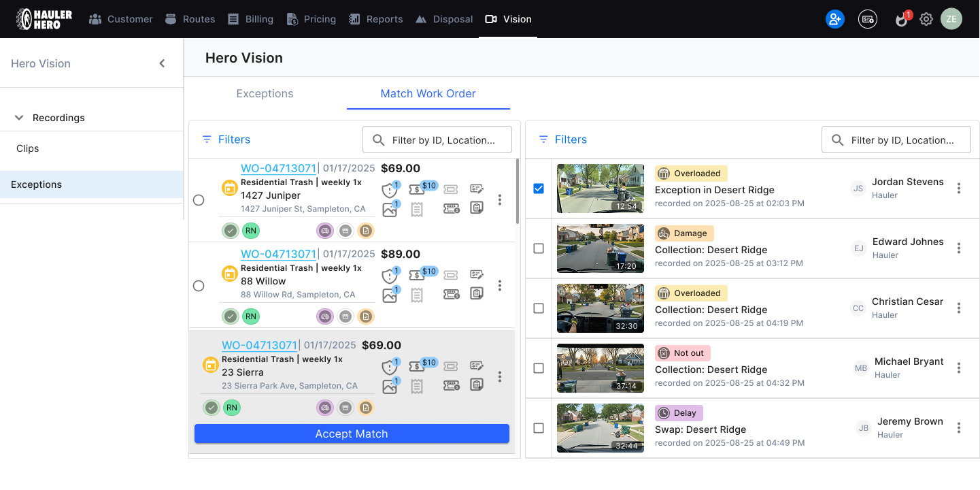
Task: Click the work orders list scrollbar
Action: tap(518, 192)
